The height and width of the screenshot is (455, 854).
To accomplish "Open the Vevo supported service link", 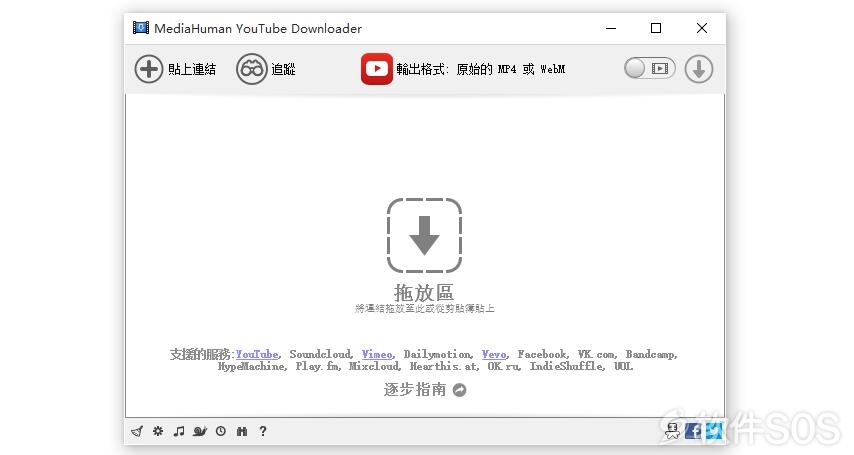I will [494, 354].
